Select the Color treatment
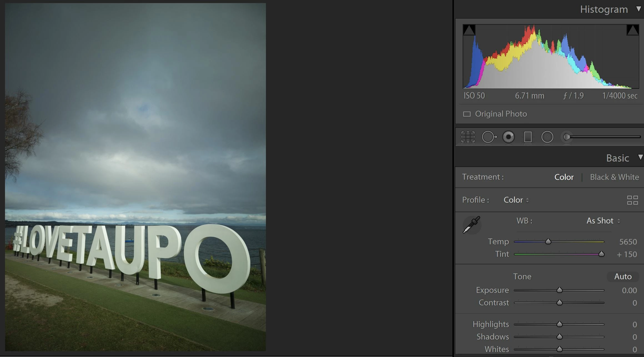 (564, 177)
